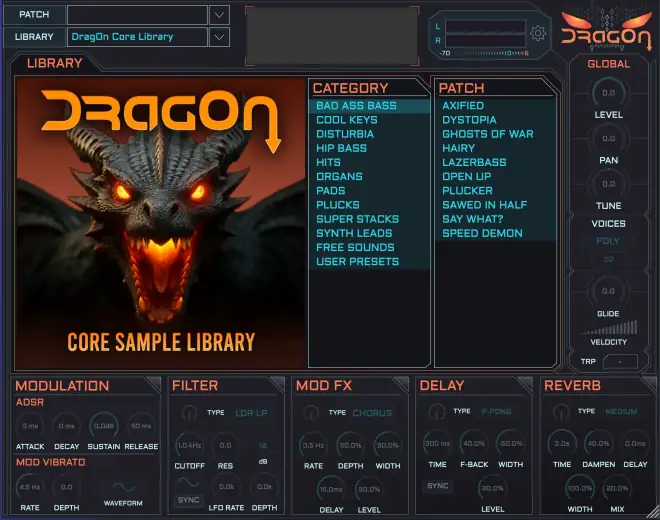Select SYNTH LEADS category

pyautogui.click(x=369, y=233)
